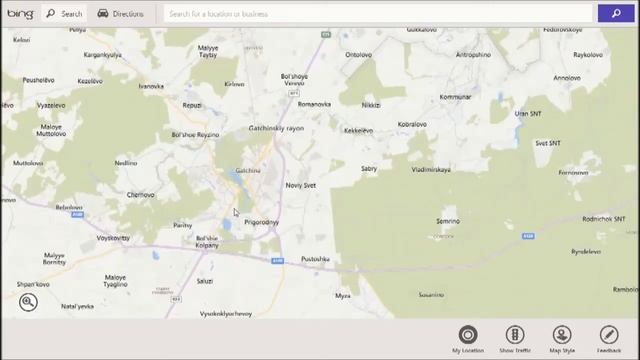Click the Kommunar label on the map
Image resolution: width=640 pixels, height=360 pixels.
pyautogui.click(x=456, y=97)
